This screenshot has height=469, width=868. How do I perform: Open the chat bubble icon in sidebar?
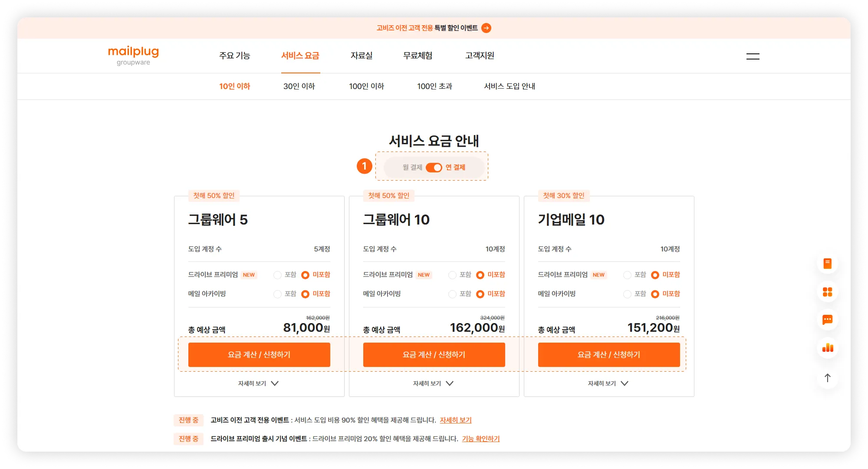pyautogui.click(x=827, y=320)
